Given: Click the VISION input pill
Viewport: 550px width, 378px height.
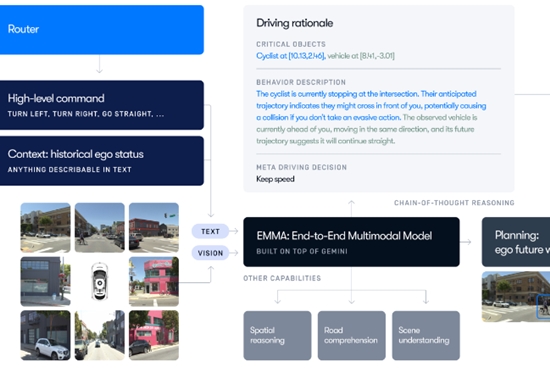Looking at the screenshot, I should point(210,253).
